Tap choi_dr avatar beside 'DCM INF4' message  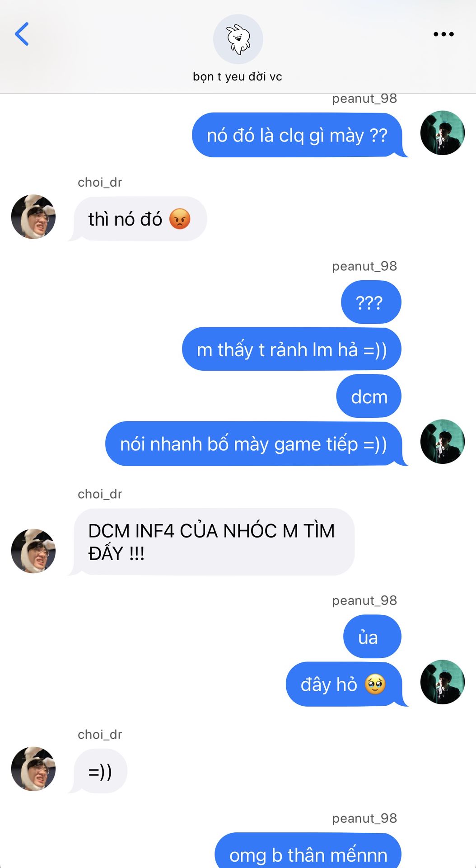33,551
